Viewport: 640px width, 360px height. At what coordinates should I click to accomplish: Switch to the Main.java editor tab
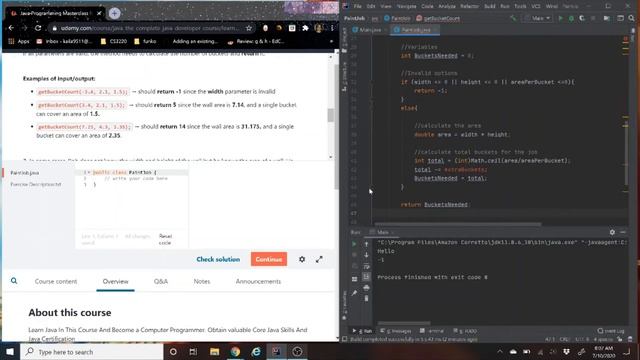click(x=369, y=30)
